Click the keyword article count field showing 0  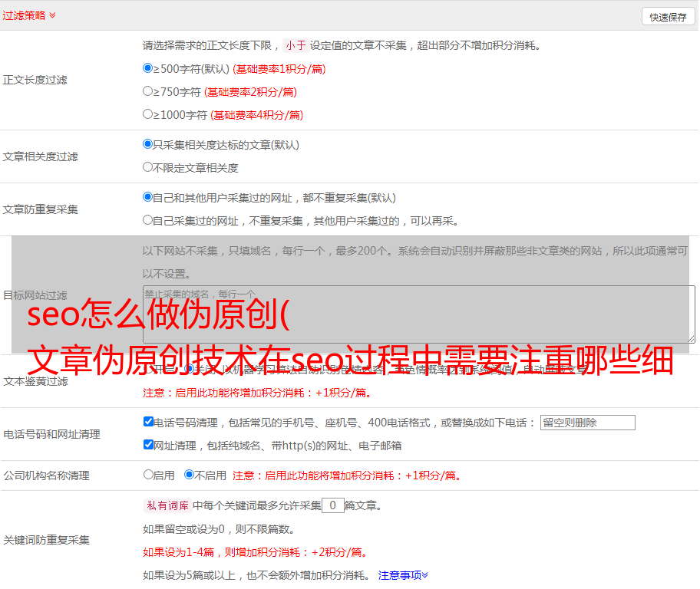tap(332, 505)
